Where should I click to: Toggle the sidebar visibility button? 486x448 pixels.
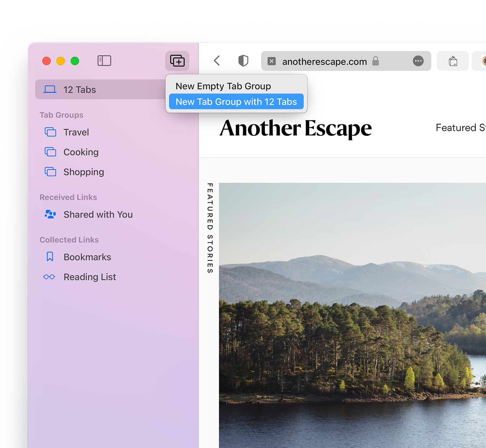click(104, 61)
